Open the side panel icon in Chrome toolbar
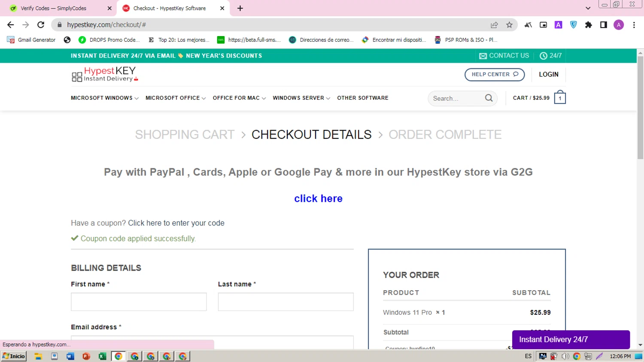This screenshot has height=362, width=644. pyautogui.click(x=604, y=25)
